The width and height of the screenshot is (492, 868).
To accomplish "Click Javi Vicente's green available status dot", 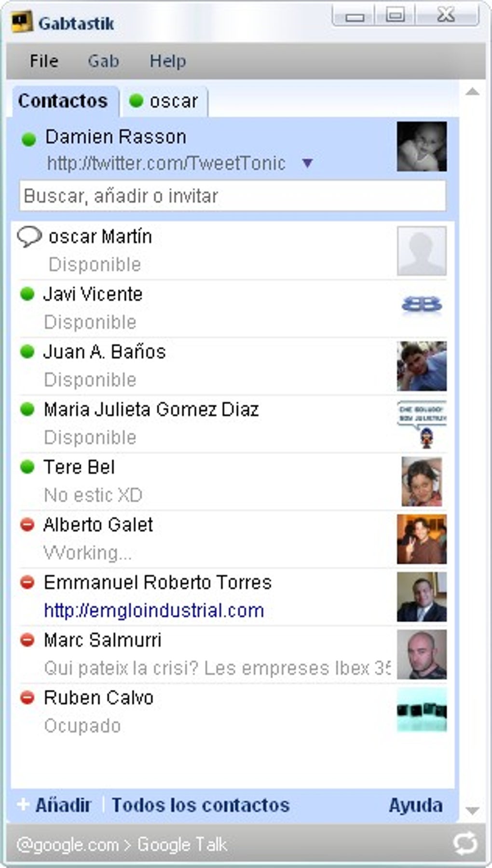I will pos(27,294).
